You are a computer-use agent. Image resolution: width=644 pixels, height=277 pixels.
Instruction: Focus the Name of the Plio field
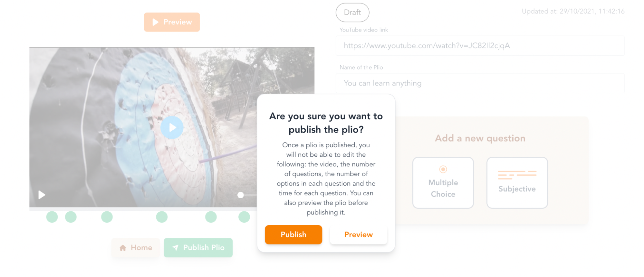pos(480,83)
